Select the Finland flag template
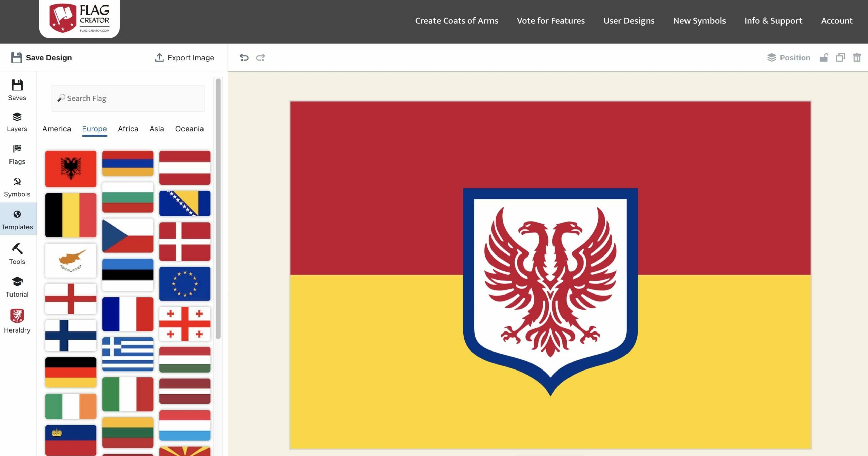The height and width of the screenshot is (456, 868). pyautogui.click(x=71, y=336)
